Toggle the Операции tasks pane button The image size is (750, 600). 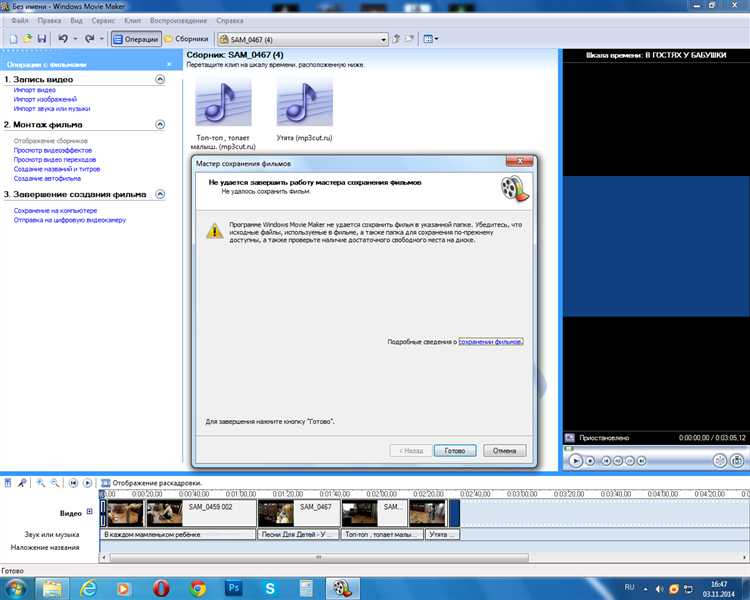point(136,39)
